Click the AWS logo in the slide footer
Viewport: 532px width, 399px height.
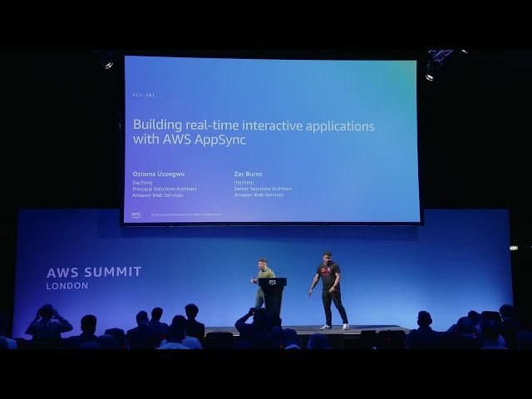pyautogui.click(x=136, y=214)
